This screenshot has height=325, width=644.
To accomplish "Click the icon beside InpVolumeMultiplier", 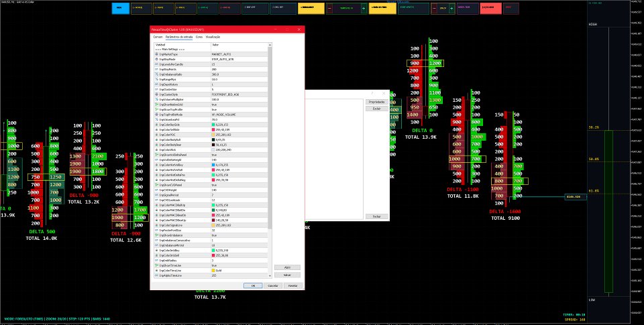I will pos(157,99).
